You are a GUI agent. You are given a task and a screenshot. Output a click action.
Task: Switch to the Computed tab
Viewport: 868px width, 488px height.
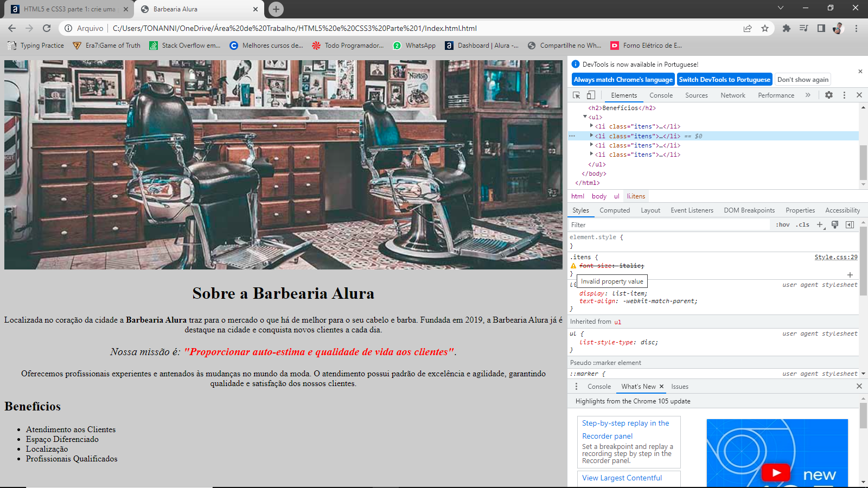pos(615,210)
